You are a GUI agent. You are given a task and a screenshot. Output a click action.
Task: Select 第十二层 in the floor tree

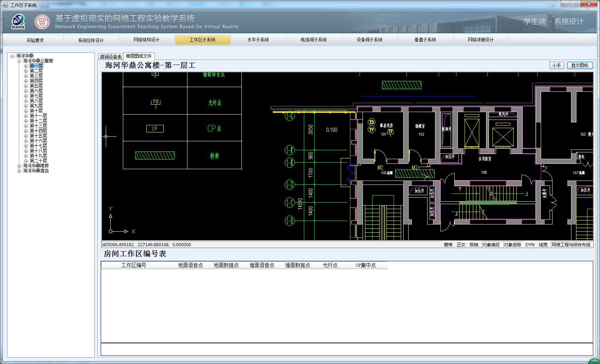pos(39,121)
